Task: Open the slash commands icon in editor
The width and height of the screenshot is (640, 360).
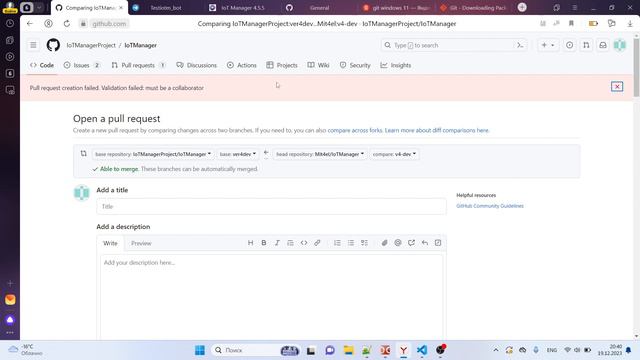Action: click(438, 243)
